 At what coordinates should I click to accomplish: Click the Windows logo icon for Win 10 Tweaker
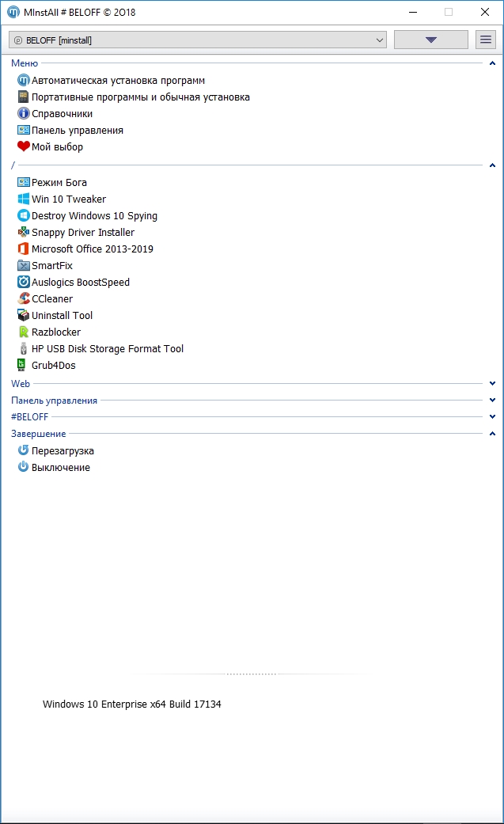(x=23, y=199)
